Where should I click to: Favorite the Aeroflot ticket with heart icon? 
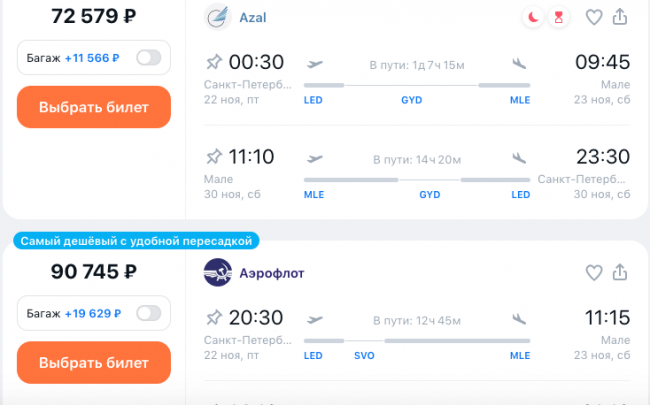pos(594,272)
